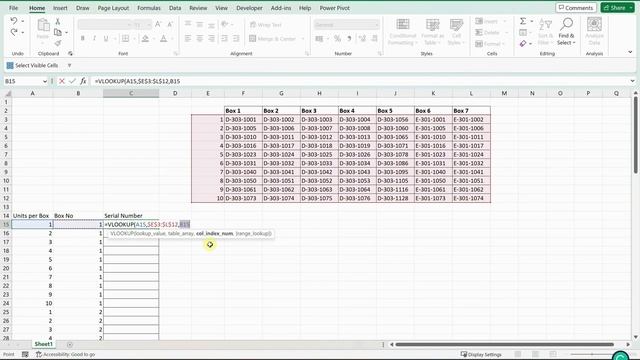Confirm the formula with the checkmark icon
640x360 pixels.
(x=72, y=81)
